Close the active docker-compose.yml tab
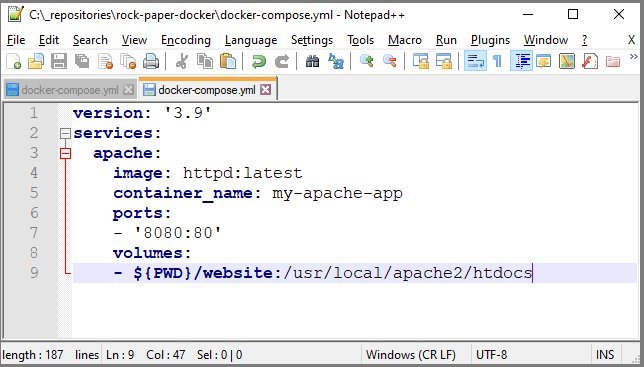Image resolution: width=644 pixels, height=367 pixels. pyautogui.click(x=266, y=89)
